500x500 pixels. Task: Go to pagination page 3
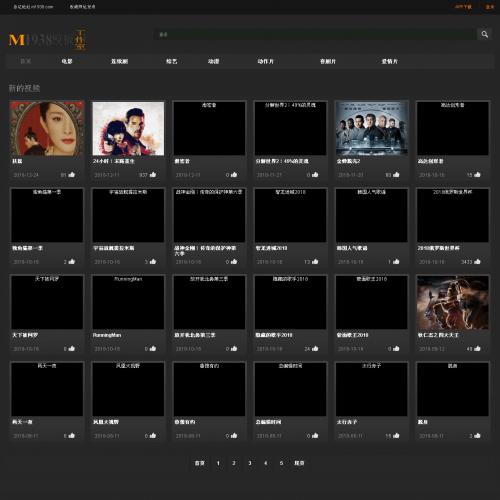click(250, 463)
